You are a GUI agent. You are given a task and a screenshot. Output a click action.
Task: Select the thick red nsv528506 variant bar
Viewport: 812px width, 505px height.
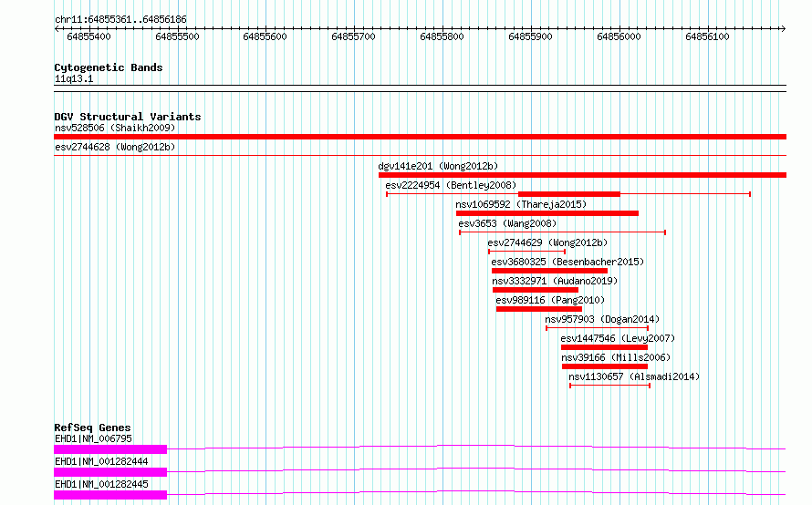point(420,137)
